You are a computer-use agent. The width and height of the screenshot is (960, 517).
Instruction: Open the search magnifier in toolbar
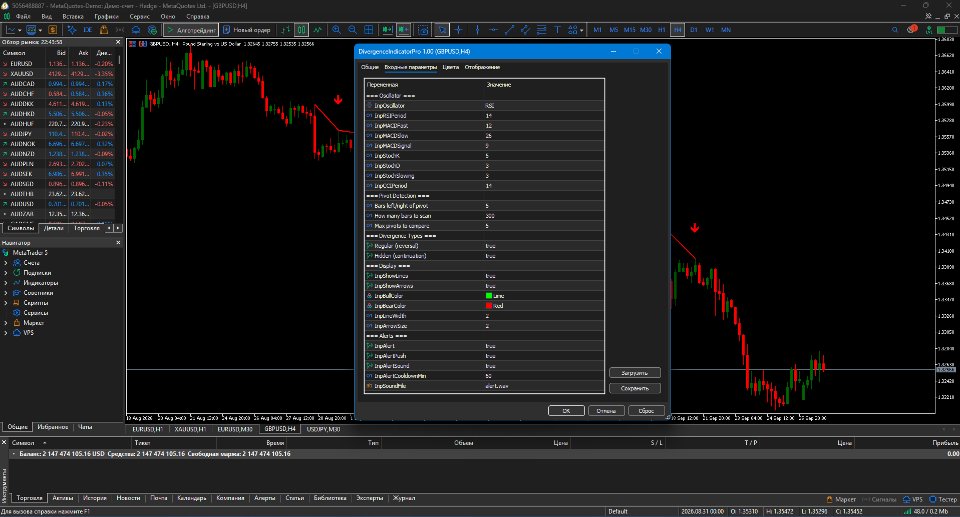tap(894, 29)
